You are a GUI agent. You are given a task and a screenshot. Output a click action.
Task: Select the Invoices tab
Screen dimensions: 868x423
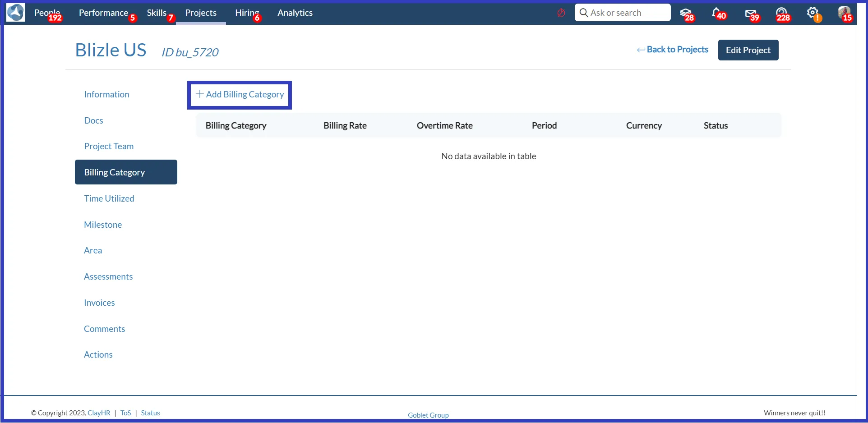99,303
